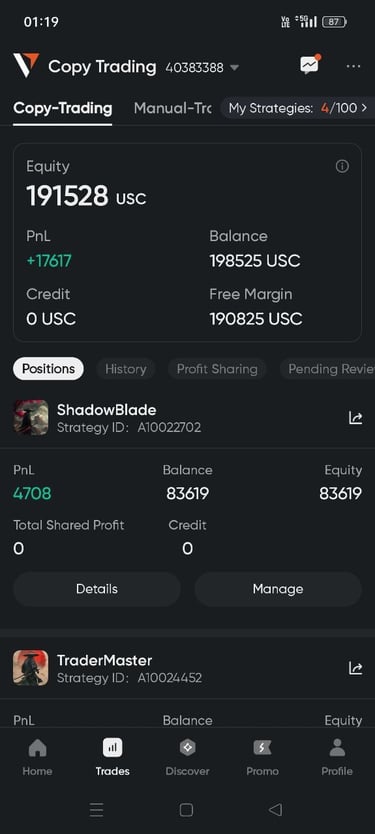Share the TraderMaster strategy chart
This screenshot has width=375, height=834.
coord(355,668)
